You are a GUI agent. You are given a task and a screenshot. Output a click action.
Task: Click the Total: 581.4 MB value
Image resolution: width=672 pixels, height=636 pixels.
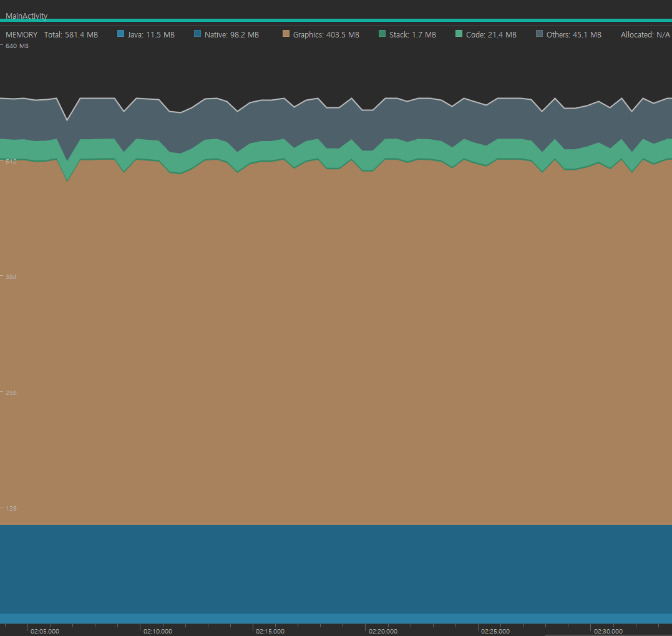71,35
